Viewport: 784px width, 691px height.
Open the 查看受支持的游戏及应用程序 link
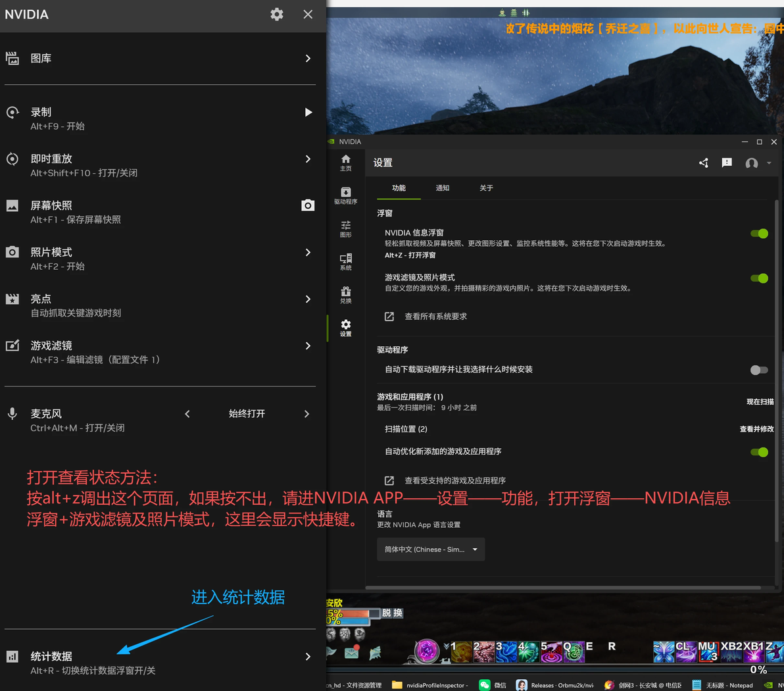(x=445, y=481)
